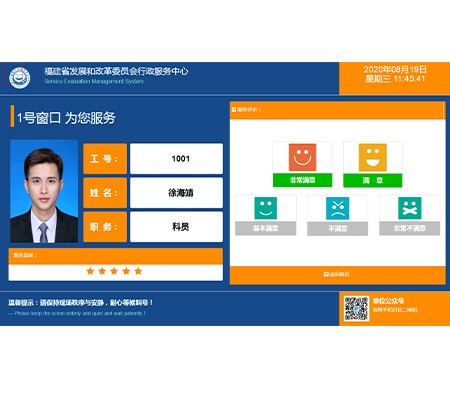Viewport: 450px width, 400px height.
Task: Choose the gray 基本满意 label button
Action: [x=266, y=228]
